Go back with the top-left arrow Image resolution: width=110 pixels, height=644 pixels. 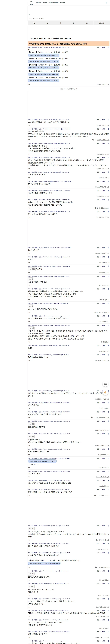click(31, 2)
